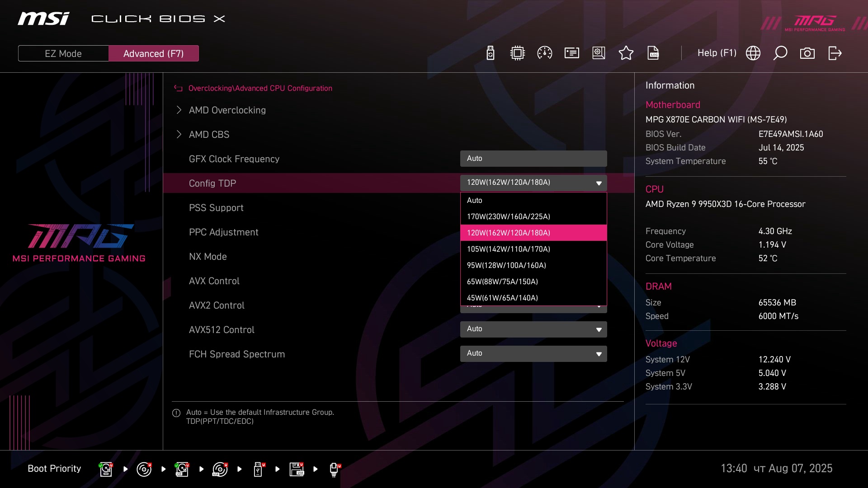Open the AVX512 Control dropdown
The width and height of the screenshot is (868, 488).
pyautogui.click(x=533, y=329)
